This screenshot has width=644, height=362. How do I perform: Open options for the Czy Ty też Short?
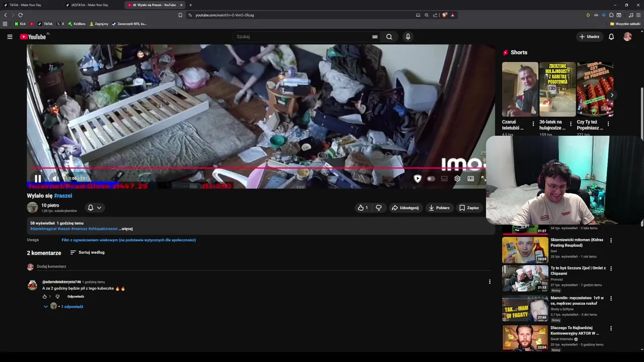(608, 124)
